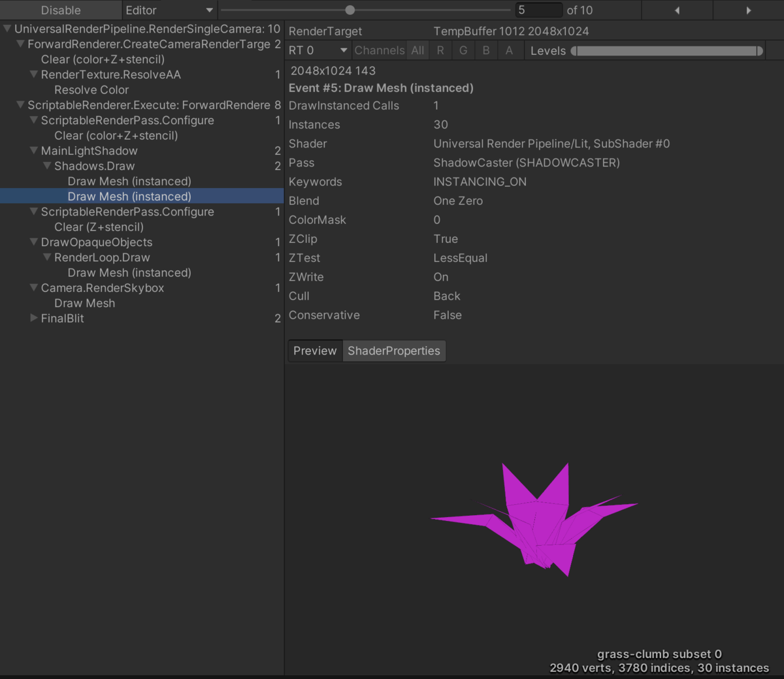The width and height of the screenshot is (784, 679).
Task: Toggle the A channel visibility
Action: click(508, 50)
